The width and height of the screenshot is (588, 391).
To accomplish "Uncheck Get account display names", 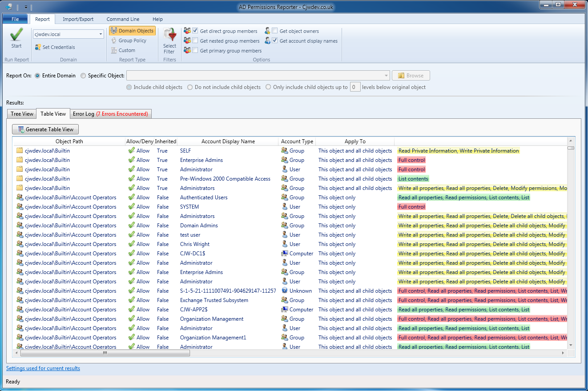I will 275,41.
